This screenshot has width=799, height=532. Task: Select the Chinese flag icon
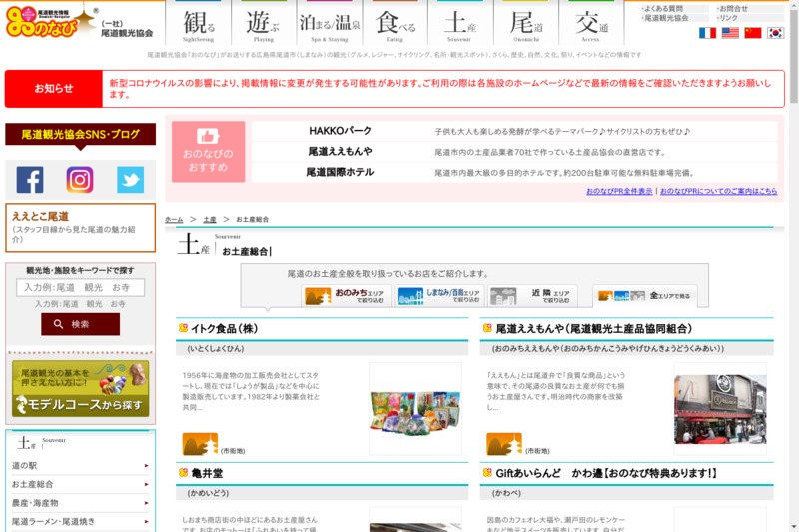pyautogui.click(x=753, y=33)
